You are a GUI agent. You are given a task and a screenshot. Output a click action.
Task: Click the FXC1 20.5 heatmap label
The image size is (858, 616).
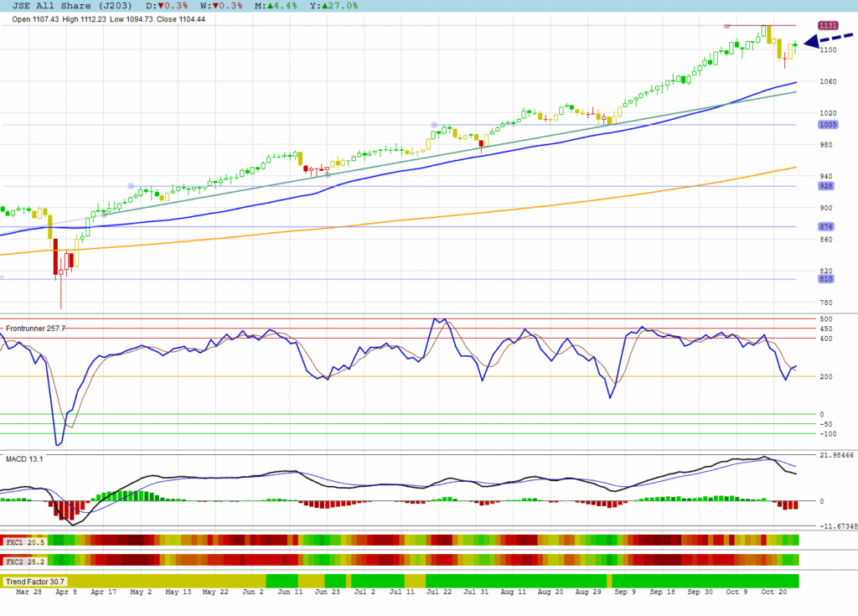pos(24,542)
